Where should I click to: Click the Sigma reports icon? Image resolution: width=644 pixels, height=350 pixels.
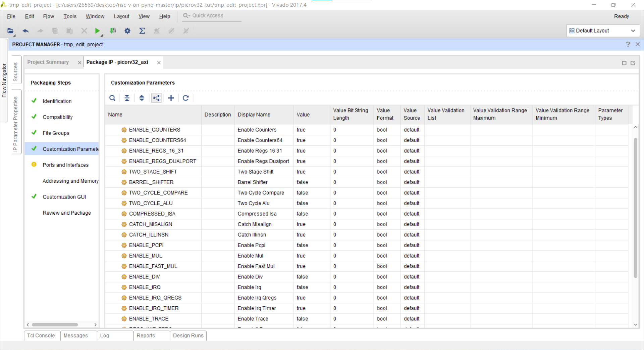tap(142, 31)
